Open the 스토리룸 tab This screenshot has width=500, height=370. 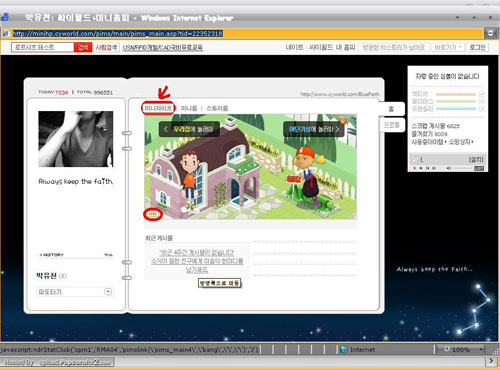click(x=217, y=108)
